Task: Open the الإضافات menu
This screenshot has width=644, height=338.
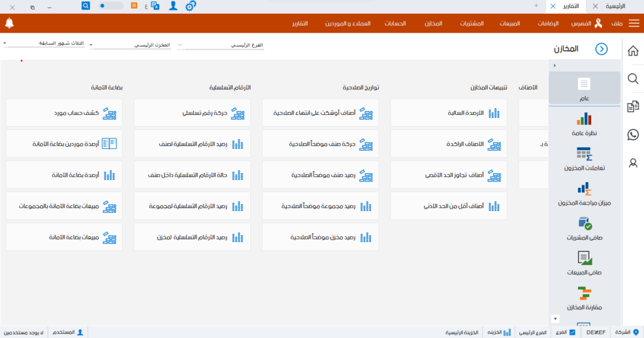Action: coord(548,24)
